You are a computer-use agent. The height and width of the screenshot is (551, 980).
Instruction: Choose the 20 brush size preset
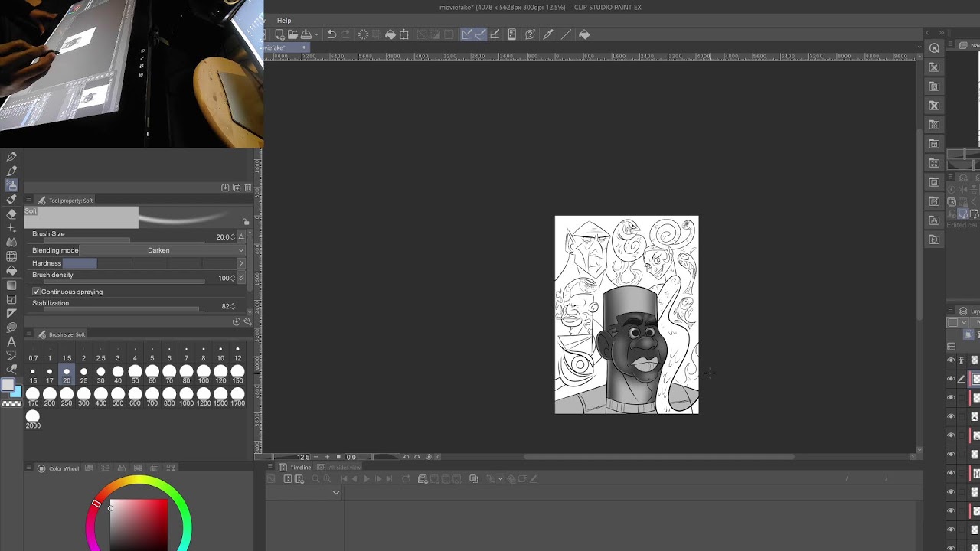point(67,375)
